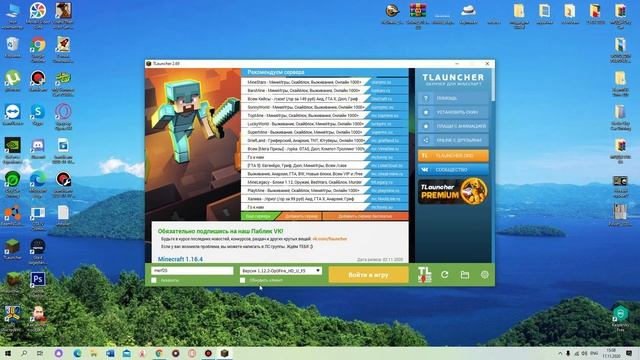The height and width of the screenshot is (360, 640).
Task: Open the vk.com/tlauncher link in the news
Action: pyautogui.click(x=330, y=239)
